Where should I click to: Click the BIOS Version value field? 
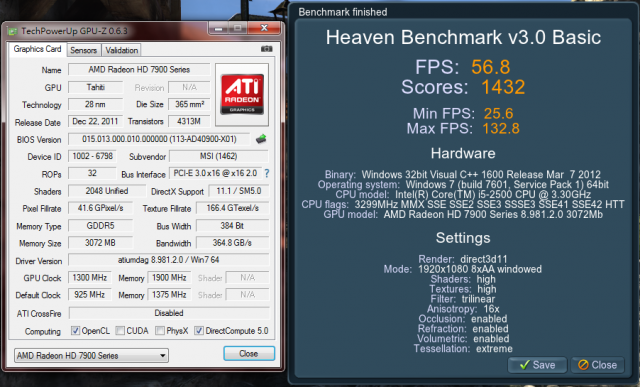coord(159,139)
